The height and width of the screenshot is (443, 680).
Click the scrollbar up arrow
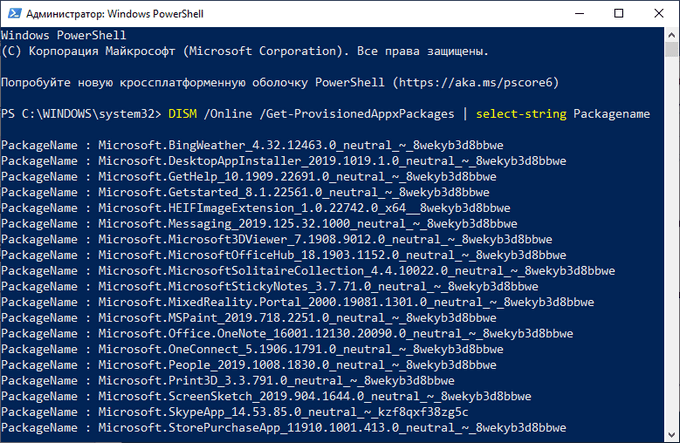click(671, 35)
